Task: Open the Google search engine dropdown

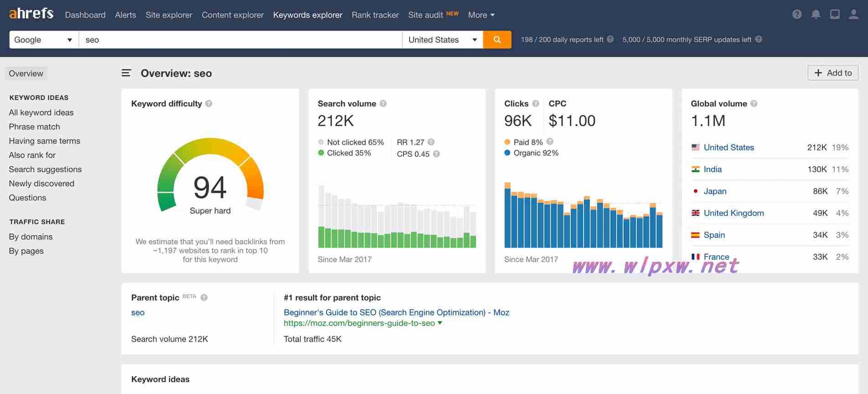Action: 44,40
